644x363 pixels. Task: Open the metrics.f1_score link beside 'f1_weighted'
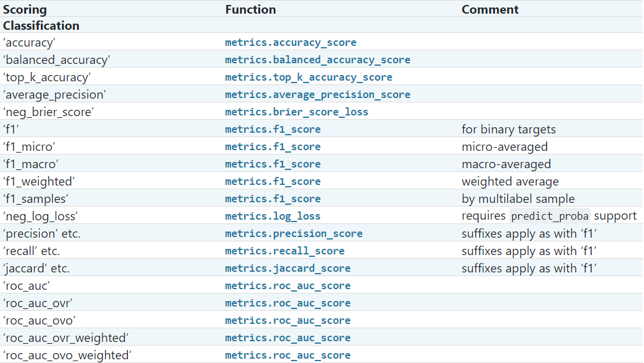pyautogui.click(x=273, y=181)
